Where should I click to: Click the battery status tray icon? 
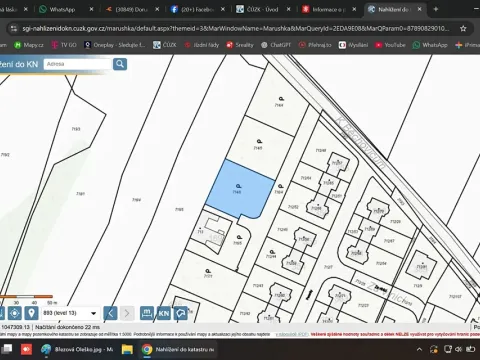(470, 349)
